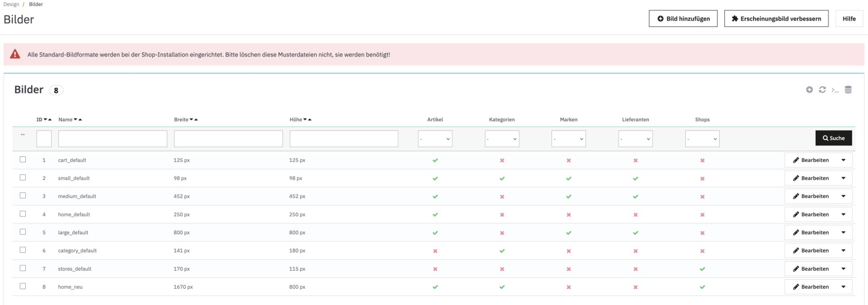This screenshot has height=305, width=868.
Task: Go to Design in the breadcrumb
Action: 11,4
